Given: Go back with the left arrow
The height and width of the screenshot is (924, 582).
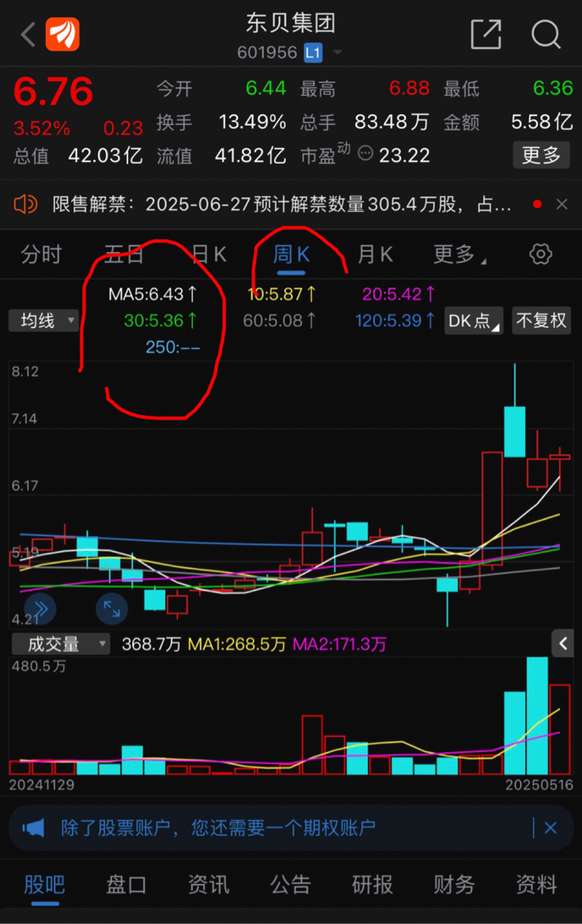Looking at the screenshot, I should (x=27, y=34).
